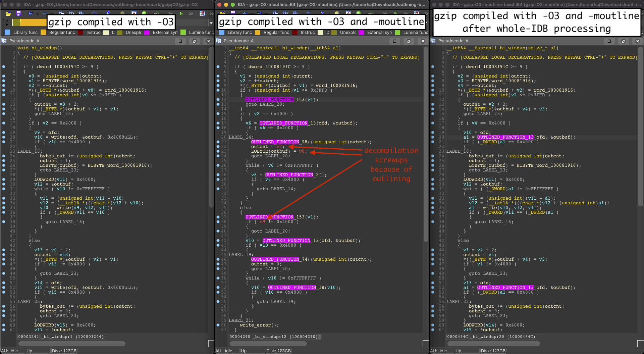Click Pseudocode-A tab icon in right window

[433, 41]
